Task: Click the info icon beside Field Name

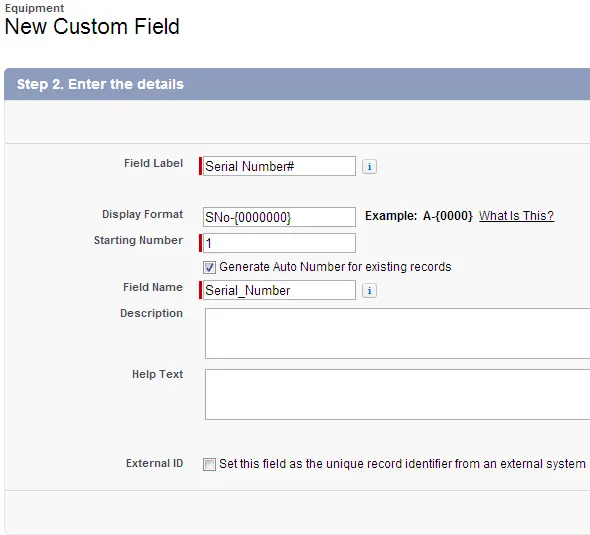Action: [369, 290]
